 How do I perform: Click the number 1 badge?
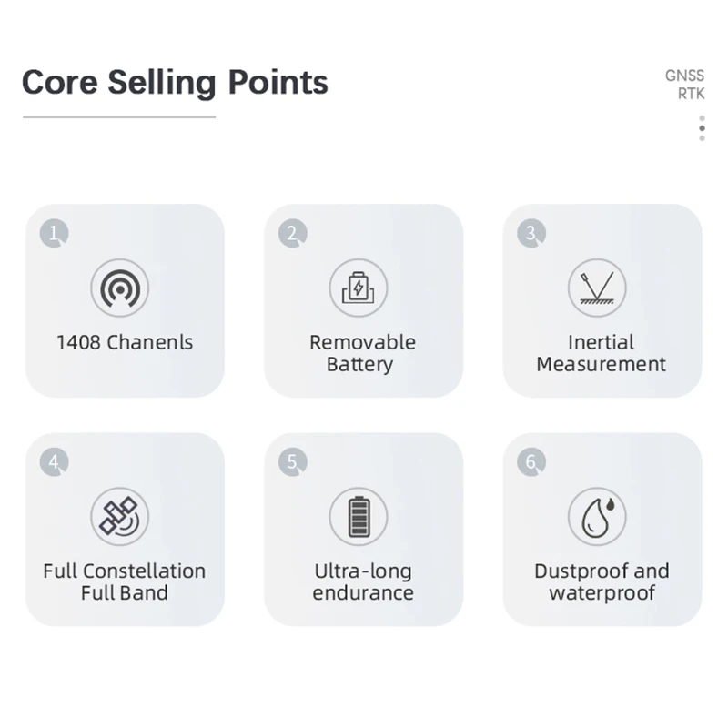coord(55,233)
